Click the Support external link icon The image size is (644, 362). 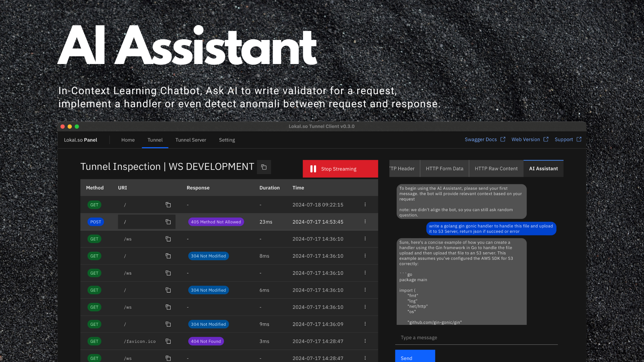[579, 139]
